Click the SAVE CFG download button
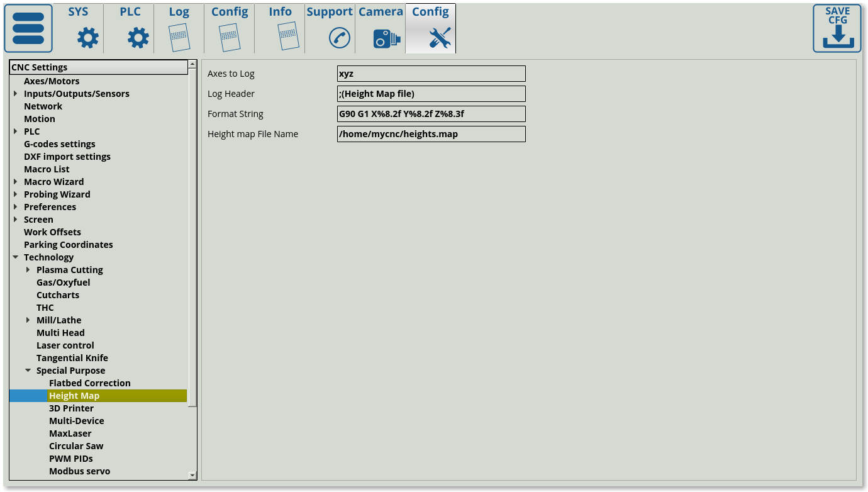 [x=837, y=28]
